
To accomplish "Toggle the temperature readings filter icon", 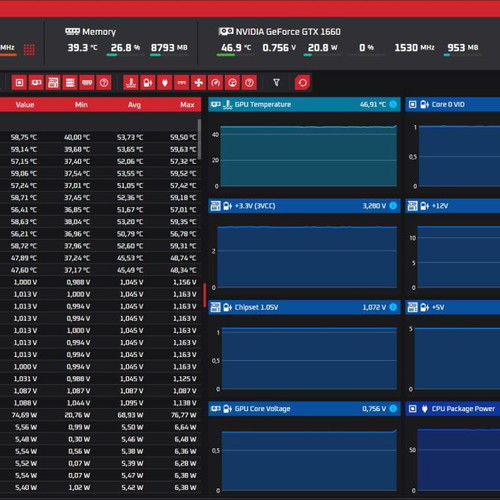I will point(131,83).
